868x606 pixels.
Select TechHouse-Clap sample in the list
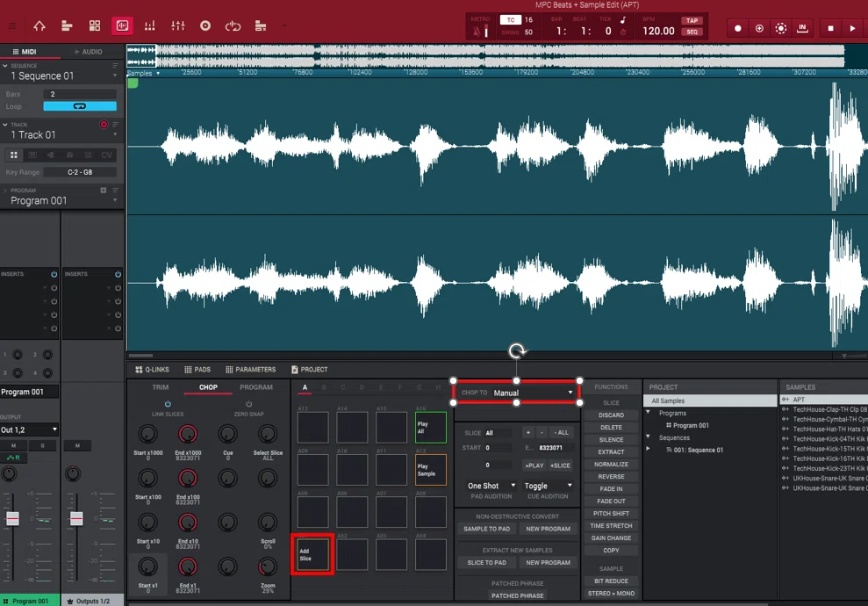click(x=825, y=409)
